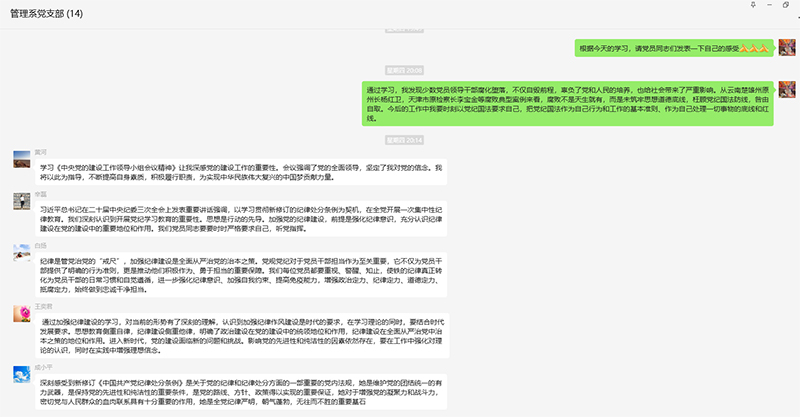This screenshot has width=800, height=417.
Task: Minimize the group chat window
Action: [x=769, y=5]
